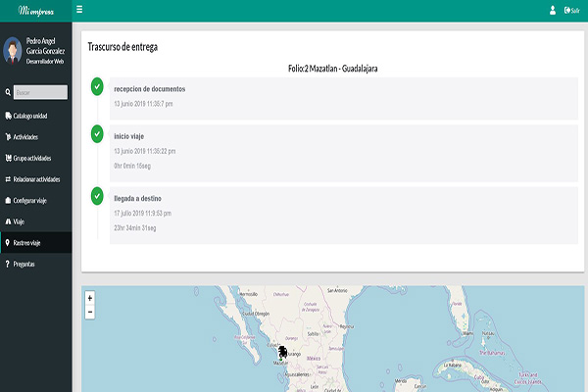Click the user profile icon in top bar

pos(552,10)
